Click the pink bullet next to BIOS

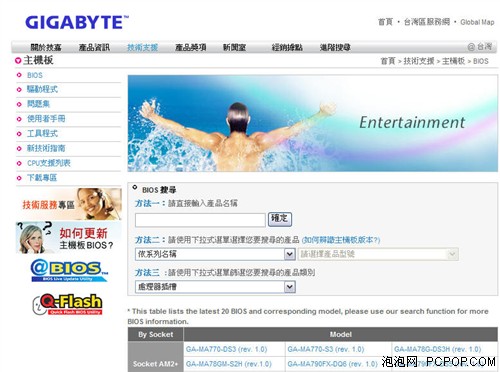coord(19,75)
